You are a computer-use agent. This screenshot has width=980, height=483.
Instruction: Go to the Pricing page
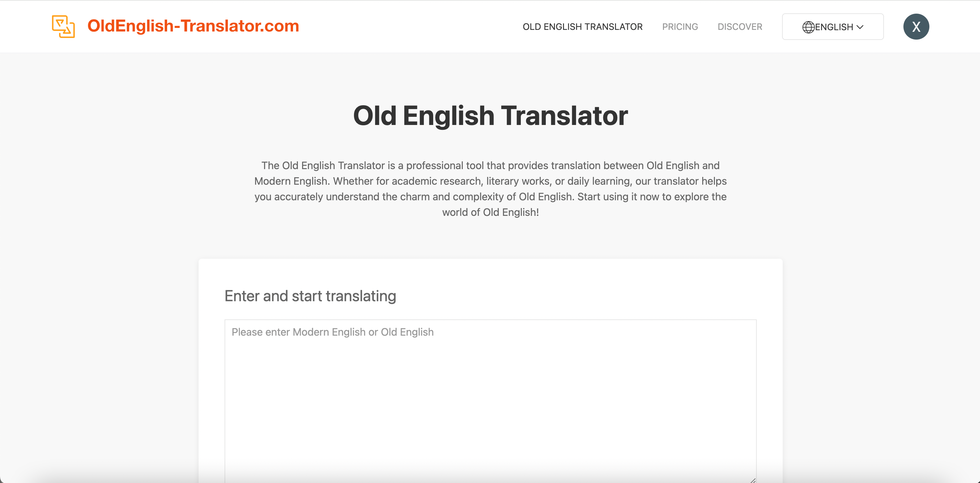680,27
